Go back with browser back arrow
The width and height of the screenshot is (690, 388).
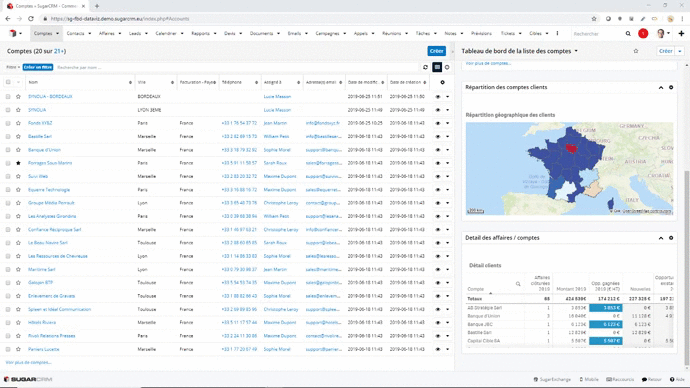[8, 18]
